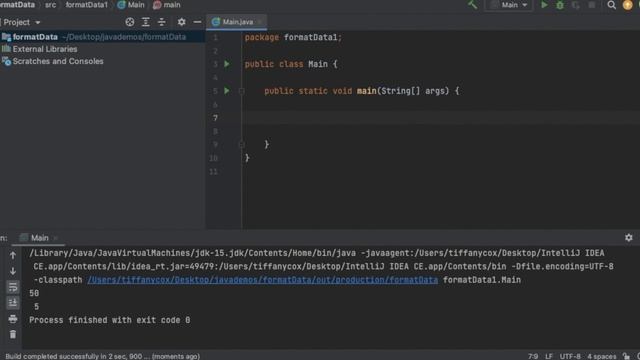Click the Print icon in Run panel
The width and height of the screenshot is (640, 360).
point(13,319)
